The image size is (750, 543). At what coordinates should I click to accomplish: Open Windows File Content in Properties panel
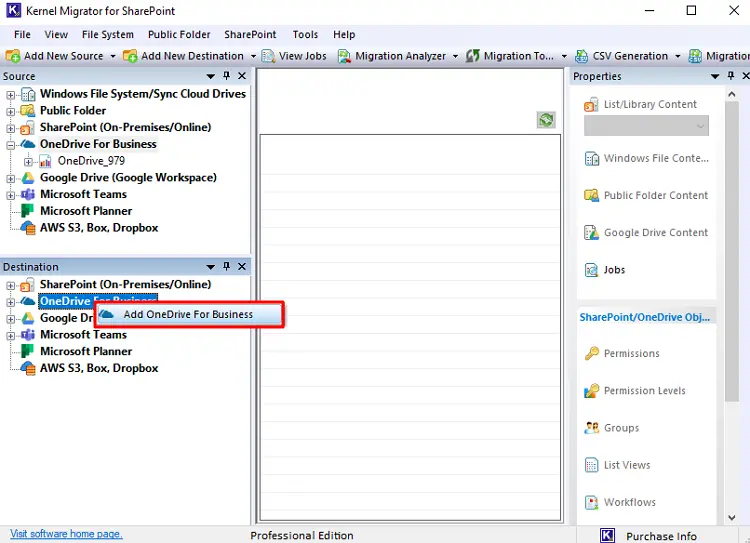656,158
